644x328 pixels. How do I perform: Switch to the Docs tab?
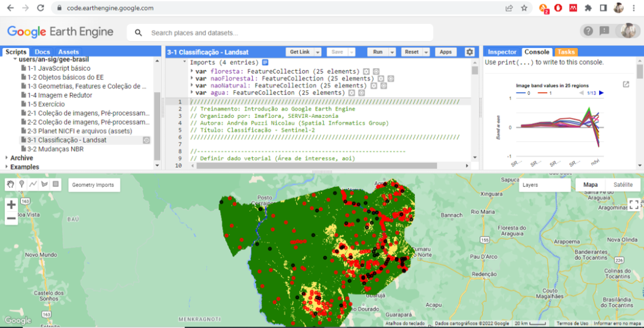(42, 52)
